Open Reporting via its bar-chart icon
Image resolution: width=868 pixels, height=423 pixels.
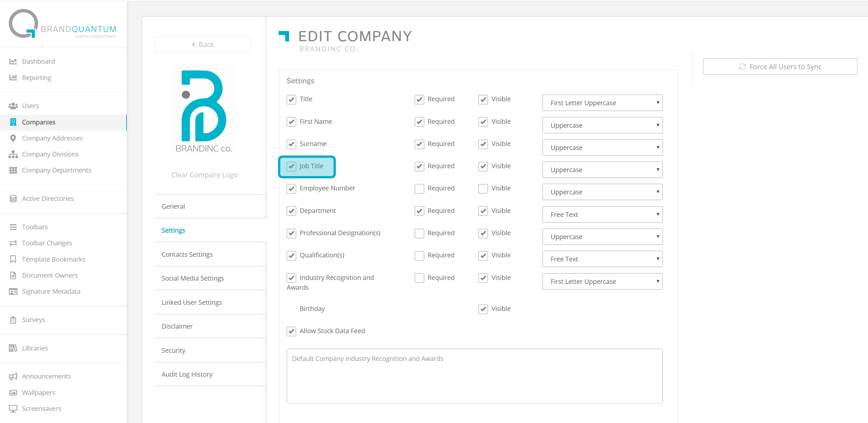pos(13,77)
